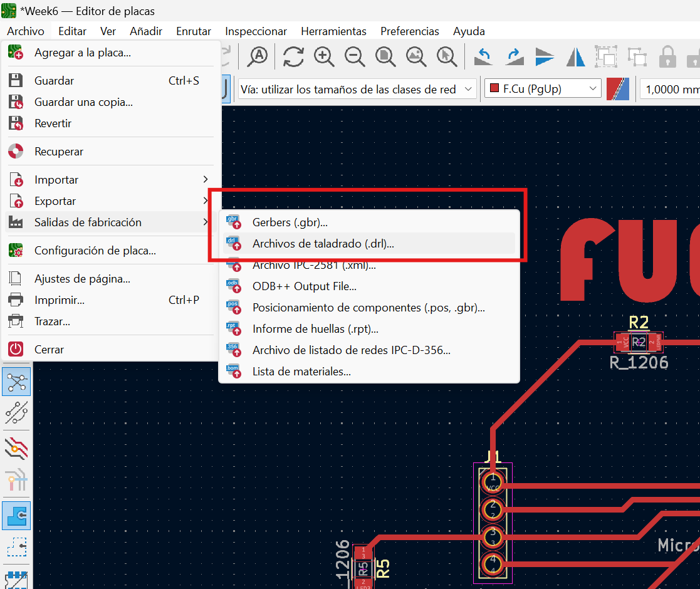Click the Imprimir printer icon
This screenshot has width=700, height=589.
tap(16, 300)
